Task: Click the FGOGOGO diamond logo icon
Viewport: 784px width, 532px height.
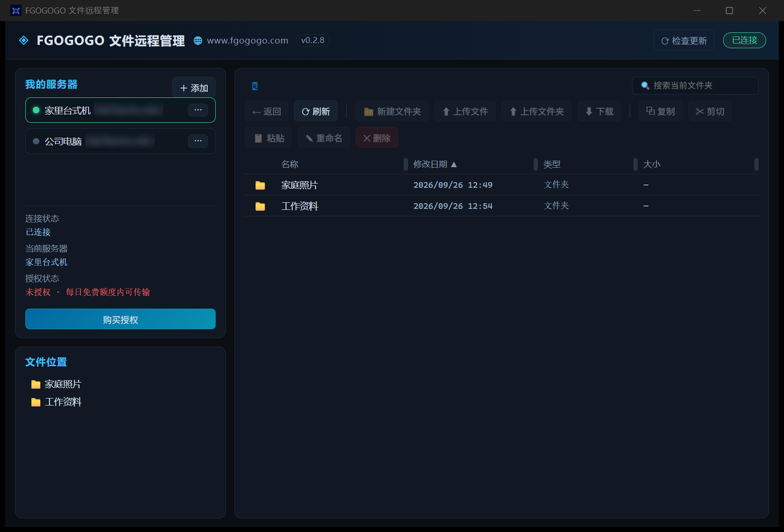Action: tap(24, 40)
